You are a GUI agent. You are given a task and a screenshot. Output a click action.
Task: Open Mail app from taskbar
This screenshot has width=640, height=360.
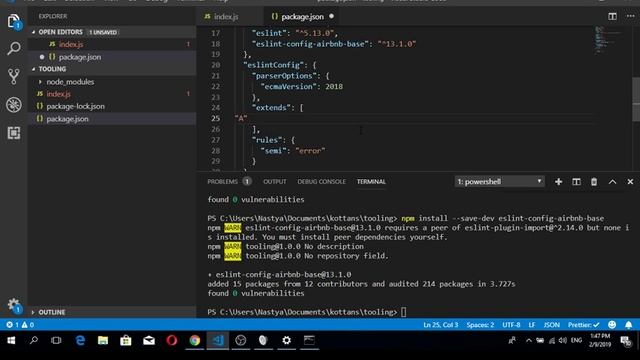[x=149, y=340]
